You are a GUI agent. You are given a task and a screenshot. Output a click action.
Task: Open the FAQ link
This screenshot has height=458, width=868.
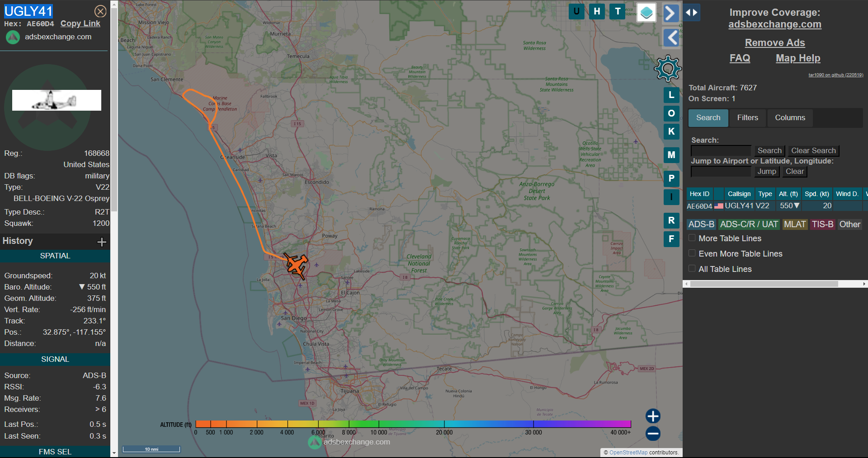click(x=740, y=58)
